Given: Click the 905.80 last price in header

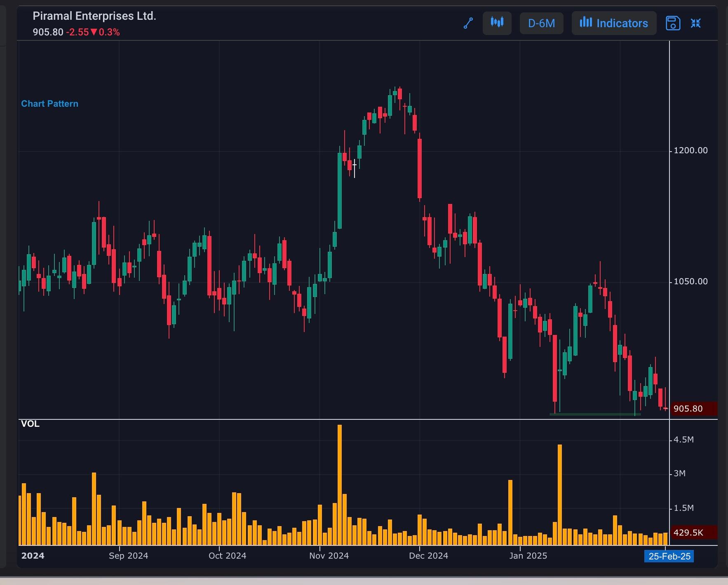Looking at the screenshot, I should [48, 32].
